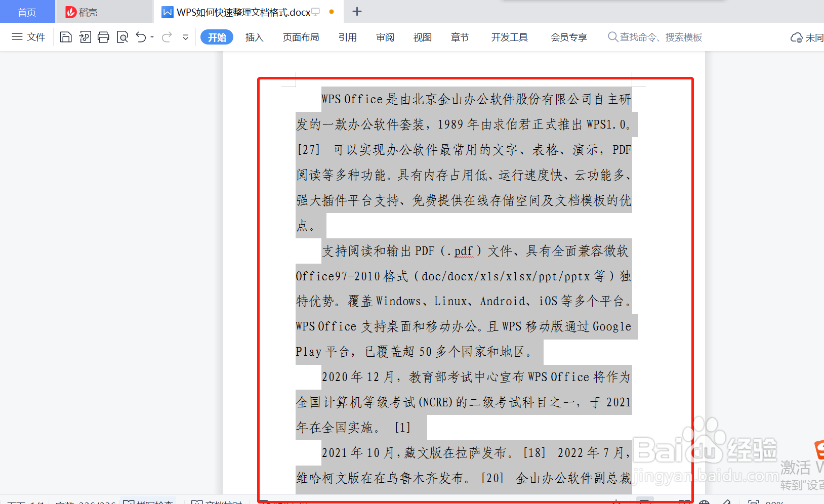Screen dimensions: 824x504
Task: Run 拼写检查 from the status bar
Action: [x=150, y=502]
